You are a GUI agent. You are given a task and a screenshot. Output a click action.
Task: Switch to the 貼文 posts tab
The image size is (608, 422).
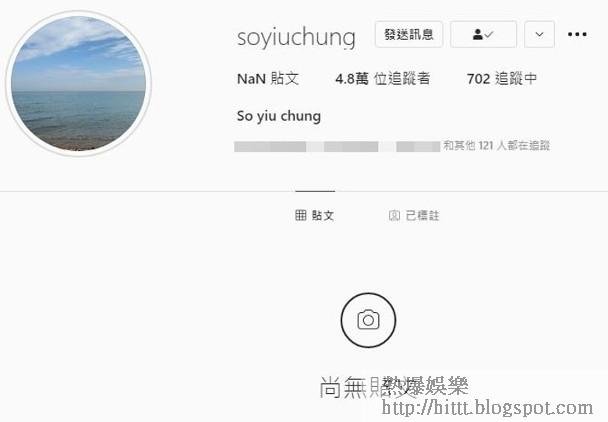click(314, 215)
